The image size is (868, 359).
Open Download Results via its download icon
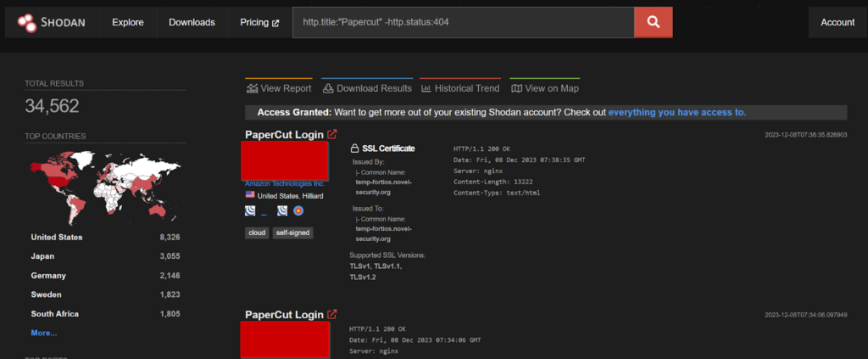coord(328,88)
